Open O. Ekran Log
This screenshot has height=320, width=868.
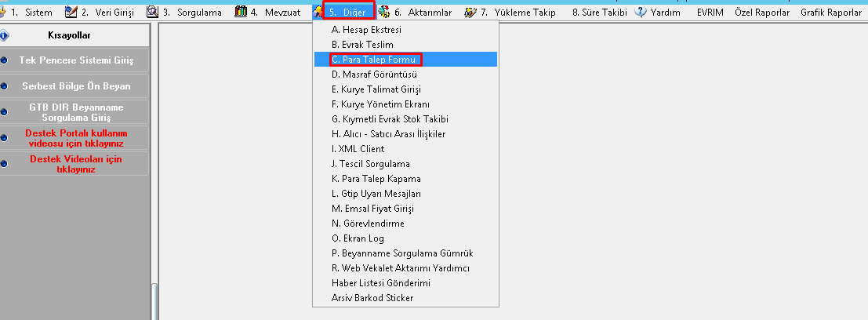pyautogui.click(x=405, y=238)
